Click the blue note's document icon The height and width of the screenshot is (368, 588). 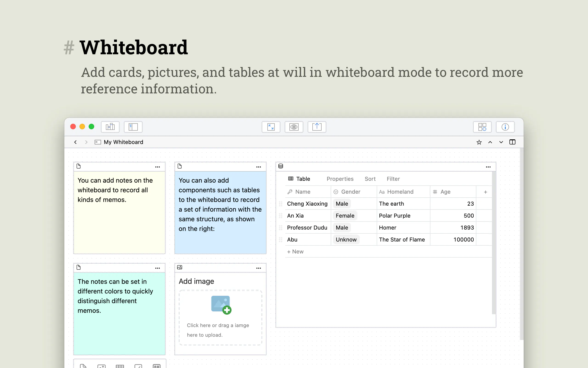(x=180, y=166)
